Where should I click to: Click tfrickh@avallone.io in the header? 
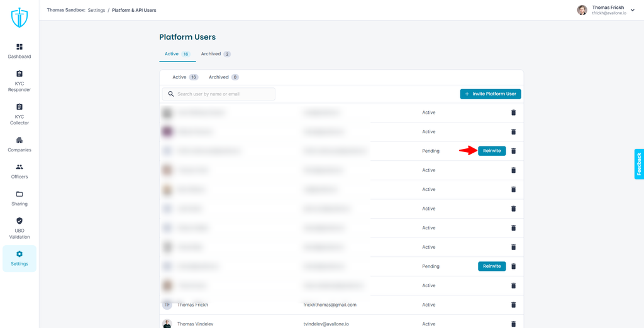[609, 13]
